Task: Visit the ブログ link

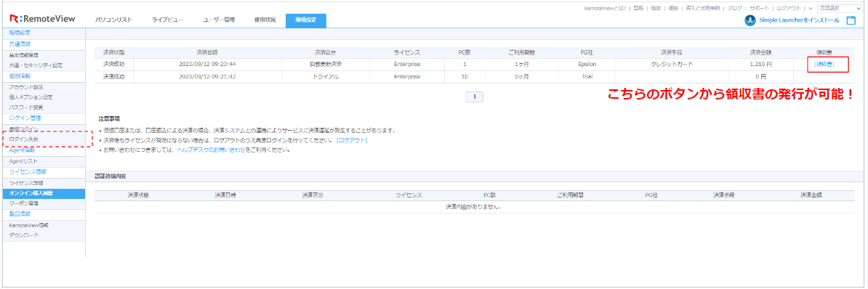Action: pyautogui.click(x=734, y=8)
